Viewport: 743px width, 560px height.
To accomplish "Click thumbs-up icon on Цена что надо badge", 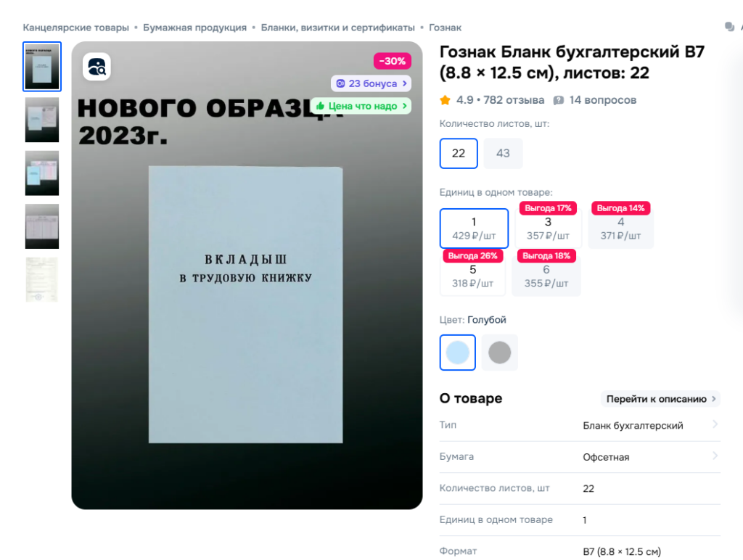I will pos(320,106).
